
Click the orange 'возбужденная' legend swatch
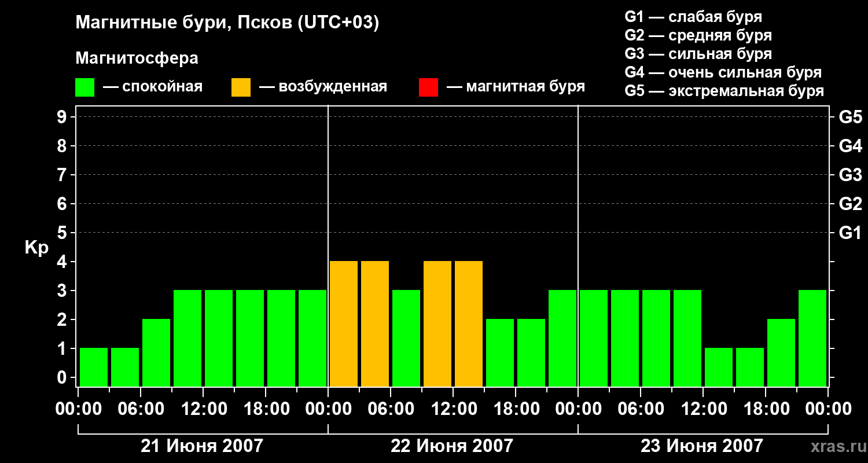[241, 87]
